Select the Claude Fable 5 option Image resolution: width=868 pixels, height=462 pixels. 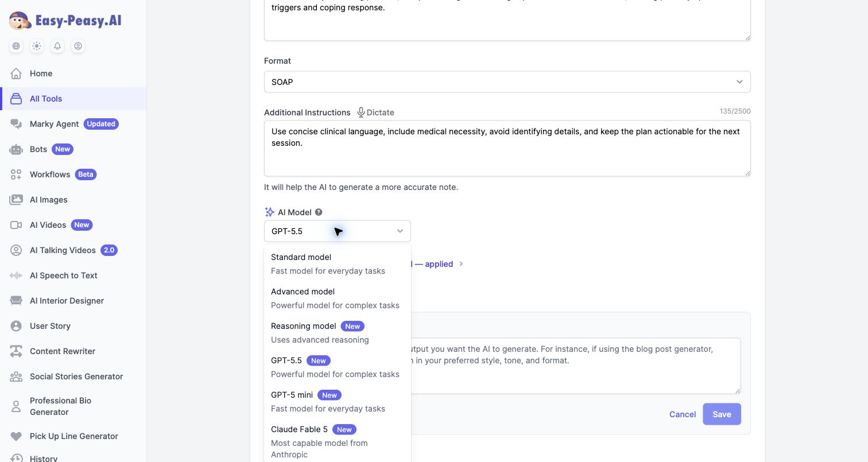coord(338,442)
